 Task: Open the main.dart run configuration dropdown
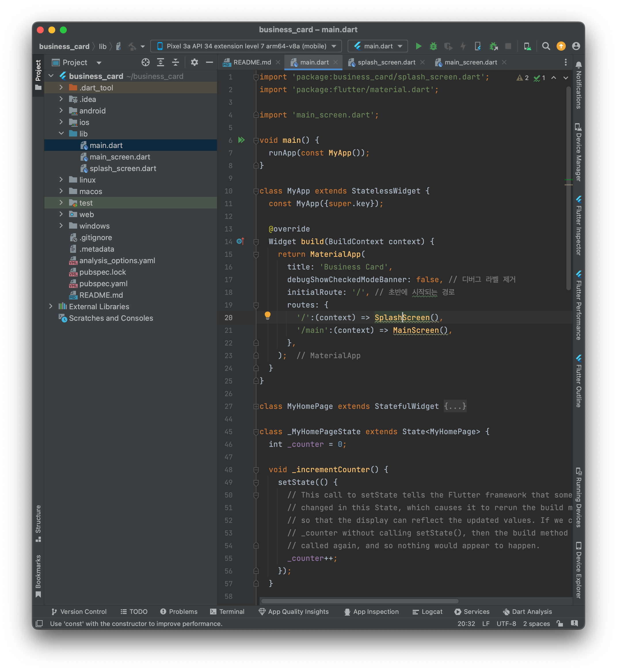coord(378,46)
